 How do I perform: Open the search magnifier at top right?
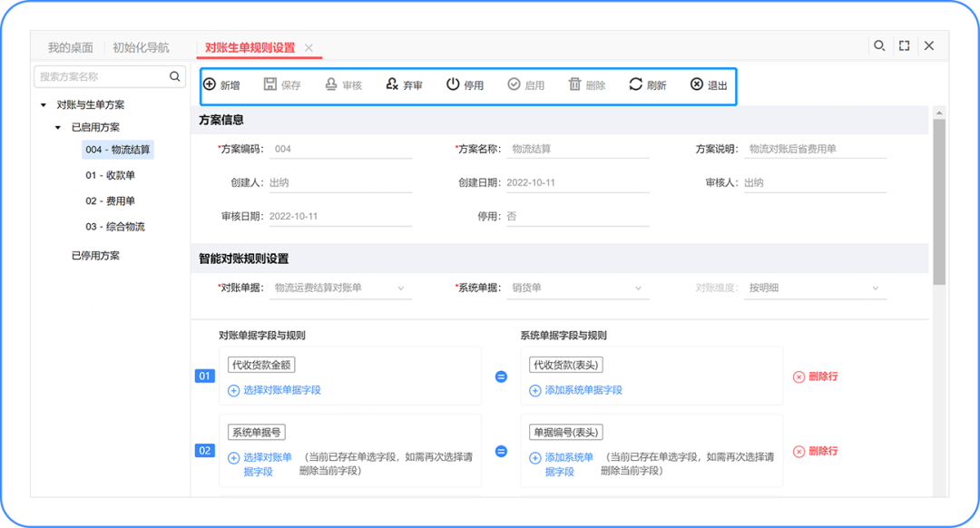[x=879, y=45]
